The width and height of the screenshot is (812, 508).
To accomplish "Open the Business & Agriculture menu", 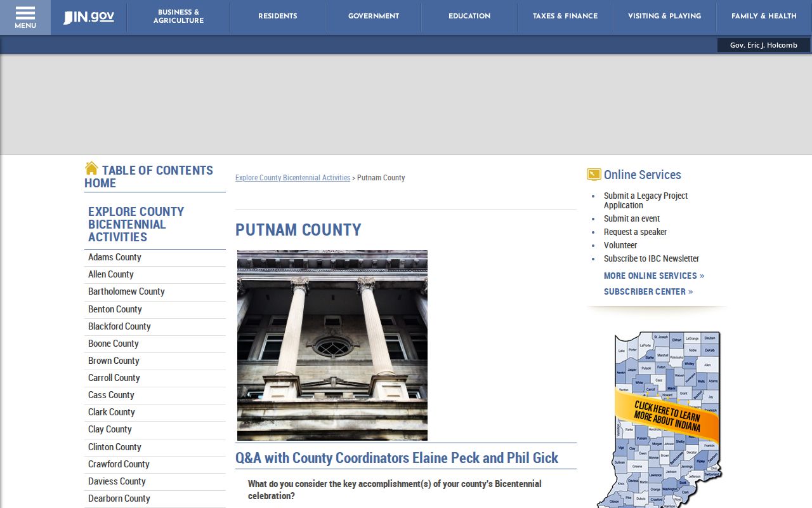I will click(178, 17).
